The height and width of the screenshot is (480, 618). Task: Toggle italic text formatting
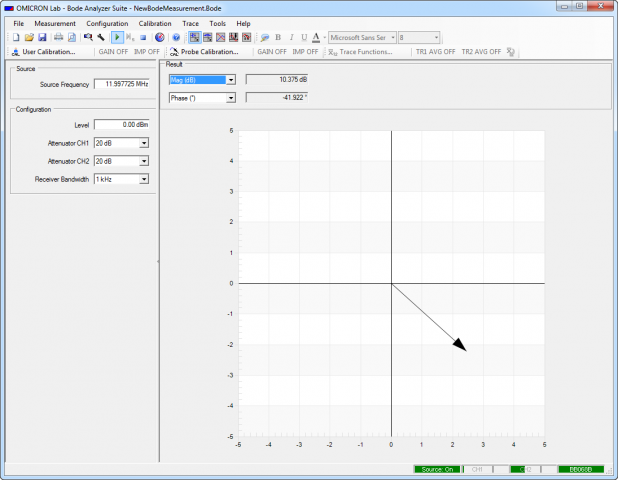click(x=291, y=37)
